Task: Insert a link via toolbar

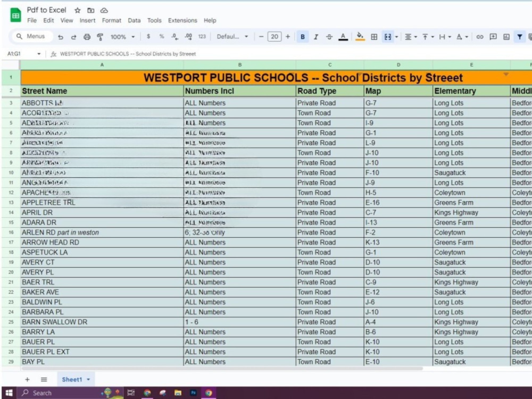Action: (x=479, y=37)
